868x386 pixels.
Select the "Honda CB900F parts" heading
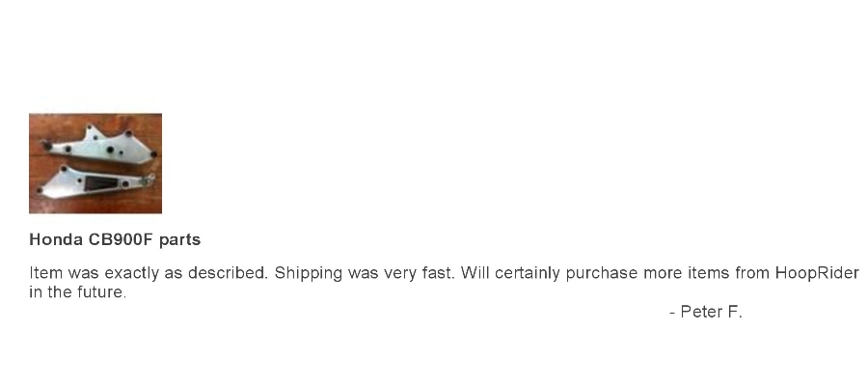115,238
